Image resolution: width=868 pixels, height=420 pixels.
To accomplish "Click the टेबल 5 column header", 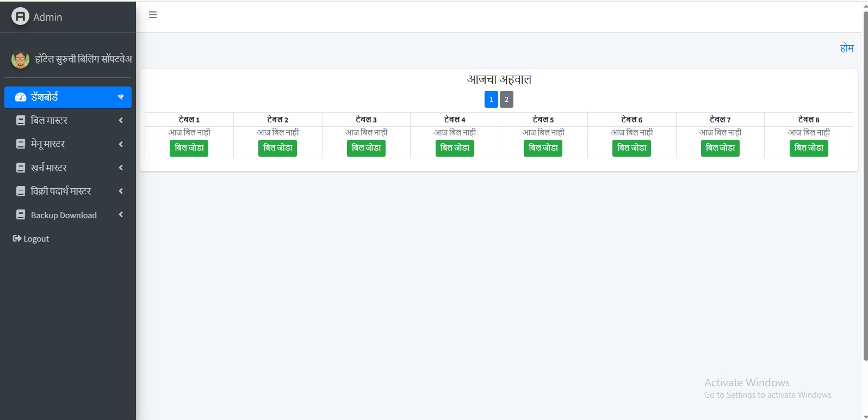I will click(x=543, y=120).
